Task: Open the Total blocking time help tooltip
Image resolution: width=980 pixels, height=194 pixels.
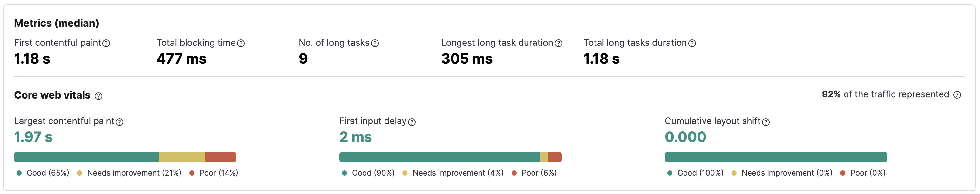Action: (241, 43)
